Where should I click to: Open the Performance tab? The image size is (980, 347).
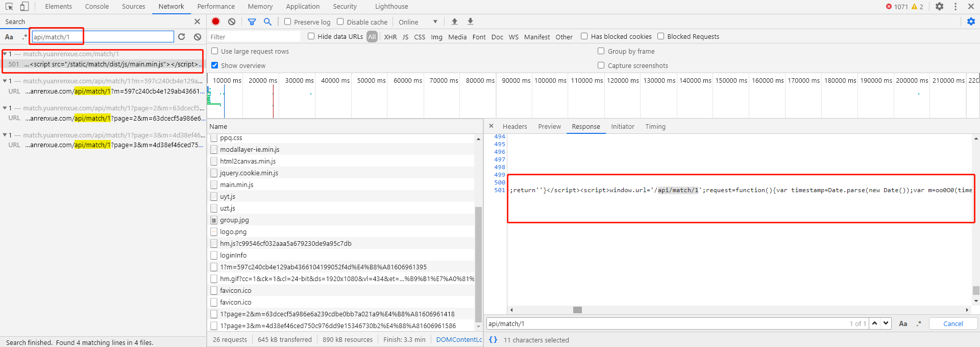216,7
